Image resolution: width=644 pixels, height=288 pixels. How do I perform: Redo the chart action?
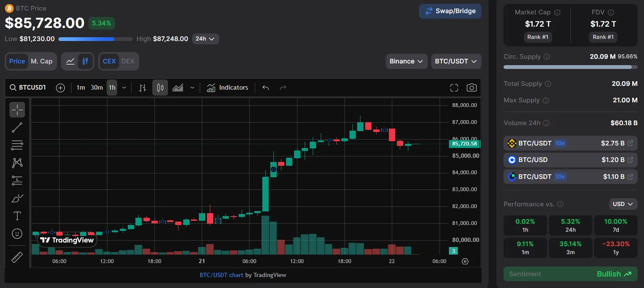(x=283, y=88)
